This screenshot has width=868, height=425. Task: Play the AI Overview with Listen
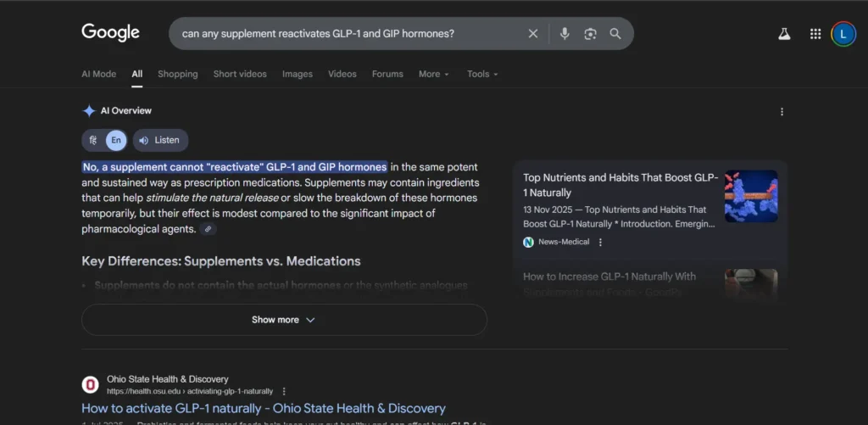(x=160, y=140)
